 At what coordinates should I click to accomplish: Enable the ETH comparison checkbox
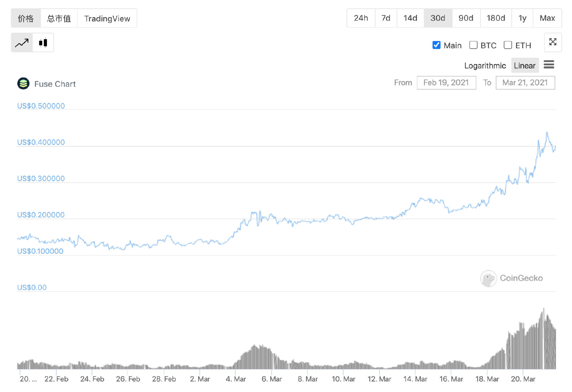508,45
